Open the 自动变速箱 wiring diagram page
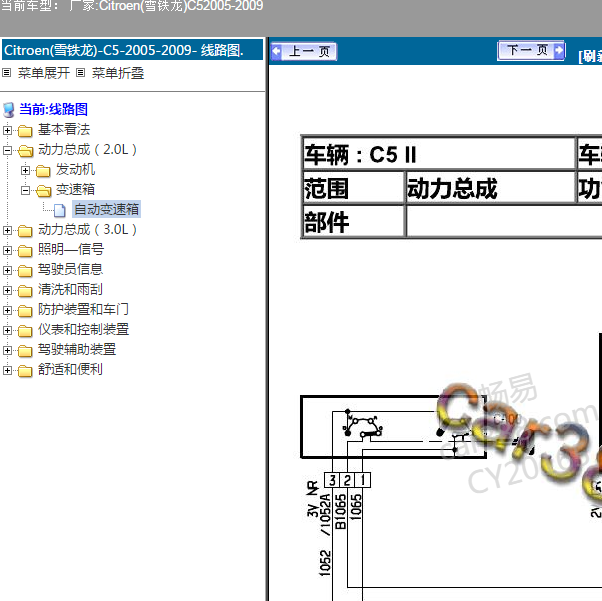 point(106,209)
